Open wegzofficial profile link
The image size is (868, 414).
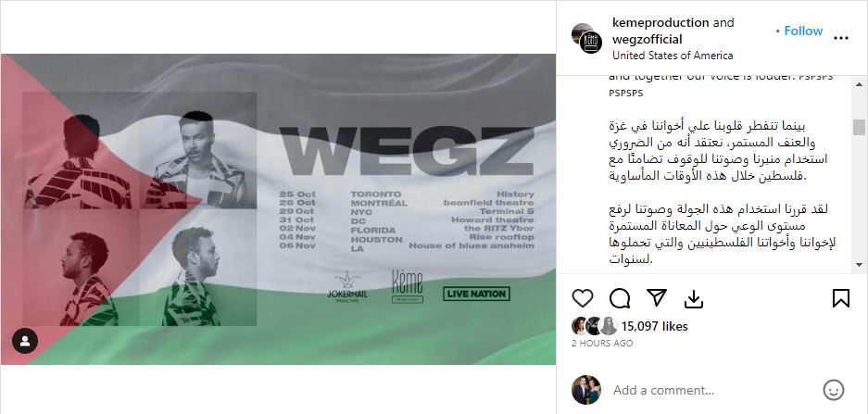click(x=648, y=39)
